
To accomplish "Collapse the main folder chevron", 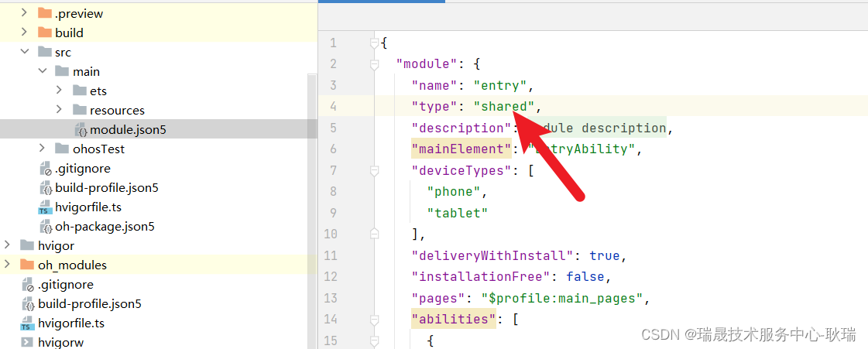I will (x=42, y=70).
